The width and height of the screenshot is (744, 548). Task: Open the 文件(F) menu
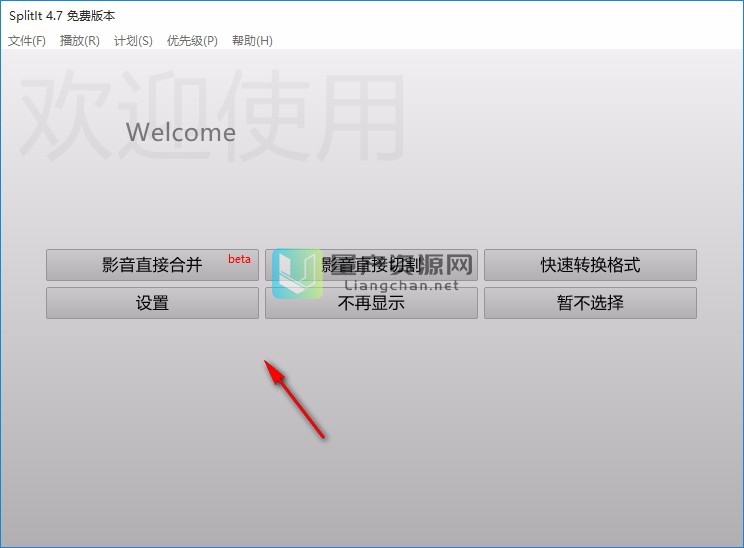coord(27,41)
